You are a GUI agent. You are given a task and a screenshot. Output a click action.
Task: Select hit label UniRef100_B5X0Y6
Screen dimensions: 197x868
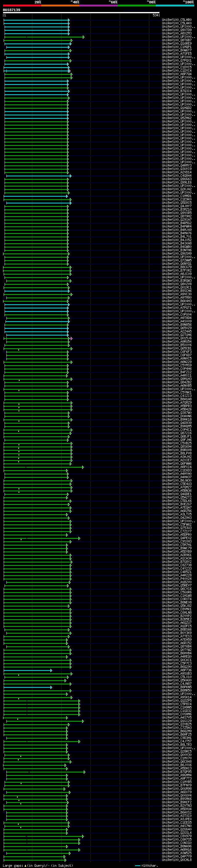[x=177, y=345]
